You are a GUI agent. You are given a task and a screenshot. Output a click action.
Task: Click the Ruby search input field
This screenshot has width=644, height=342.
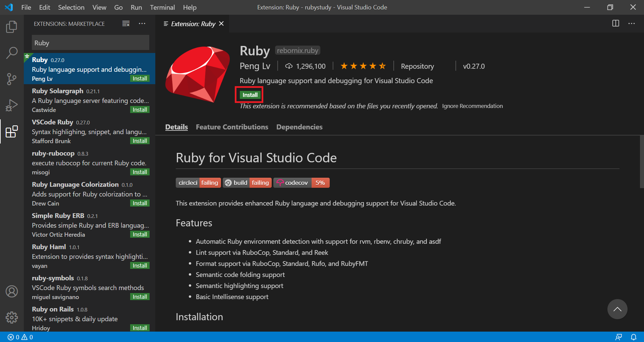(x=91, y=43)
